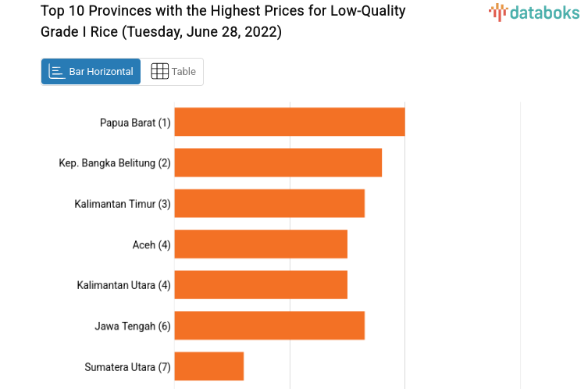The width and height of the screenshot is (588, 389).
Task: Click the horizontal bar chart icon
Action: pyautogui.click(x=57, y=71)
